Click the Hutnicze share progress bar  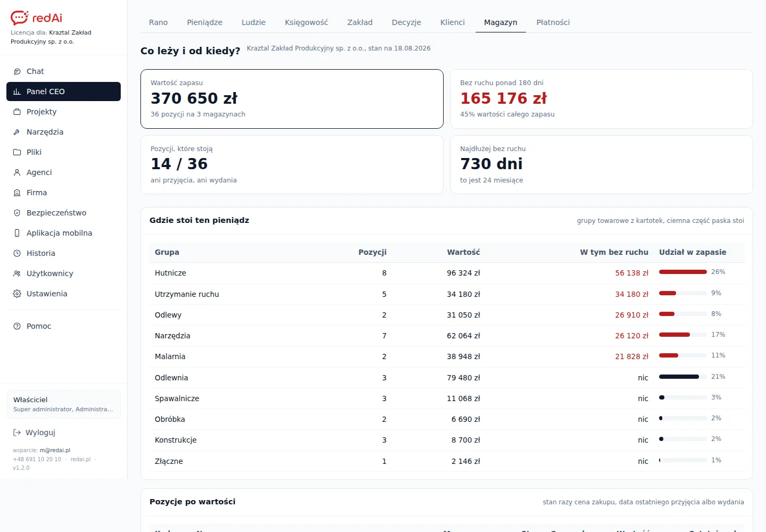click(x=683, y=272)
